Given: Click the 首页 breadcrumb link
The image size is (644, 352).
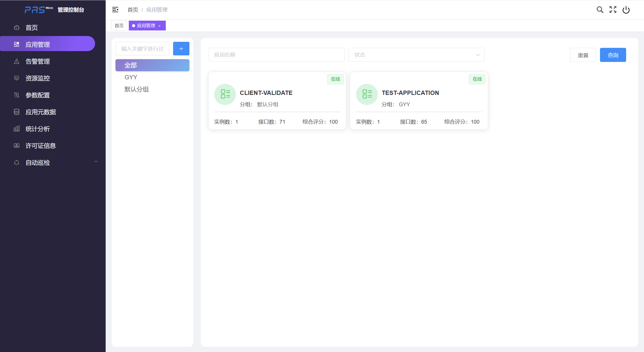Looking at the screenshot, I should pyautogui.click(x=133, y=10).
